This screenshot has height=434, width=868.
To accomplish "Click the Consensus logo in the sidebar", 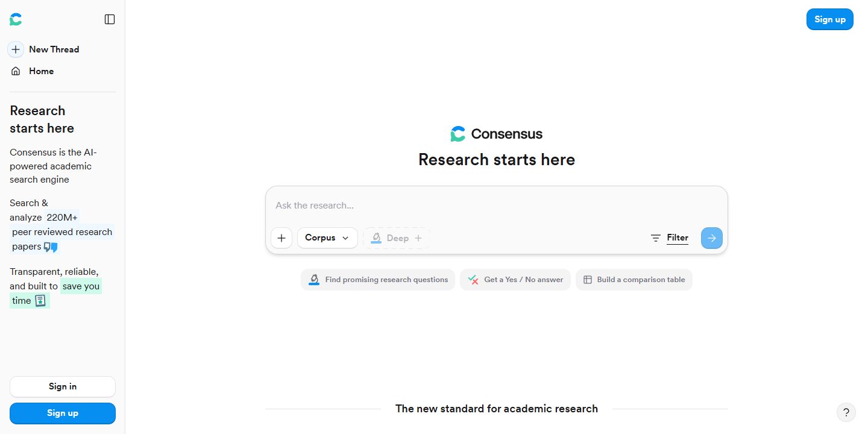I will tap(16, 19).
